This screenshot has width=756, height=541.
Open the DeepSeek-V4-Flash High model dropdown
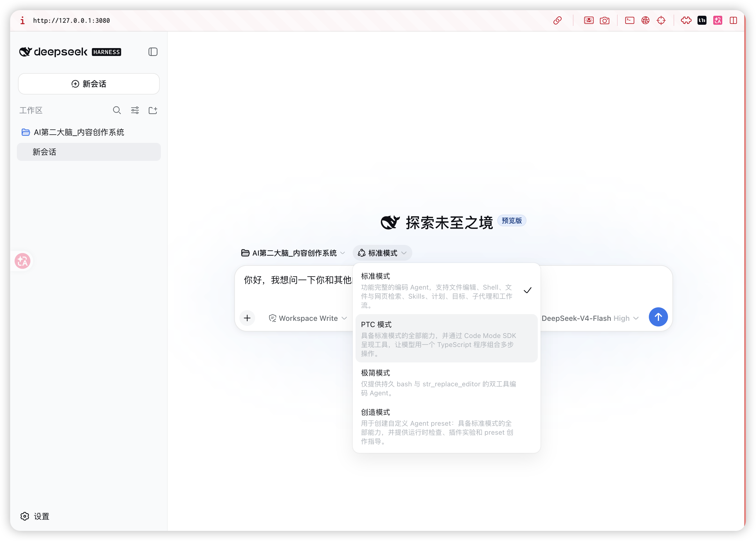[590, 319]
